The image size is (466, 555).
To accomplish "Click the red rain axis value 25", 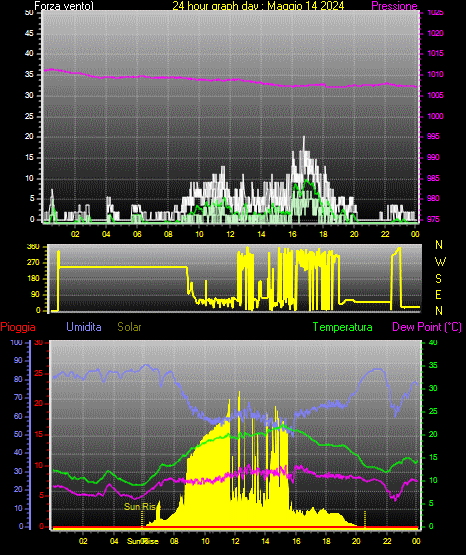I will coord(39,373).
